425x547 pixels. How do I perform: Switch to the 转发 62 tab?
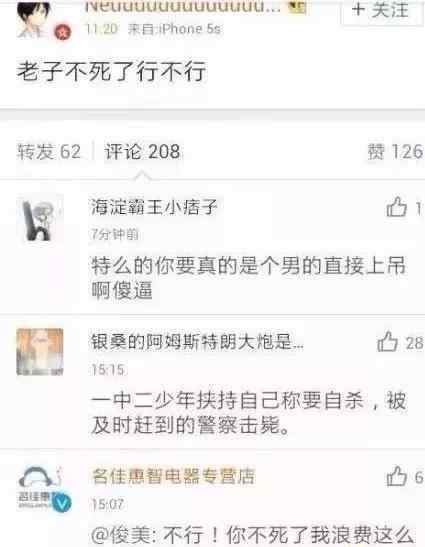click(49, 152)
